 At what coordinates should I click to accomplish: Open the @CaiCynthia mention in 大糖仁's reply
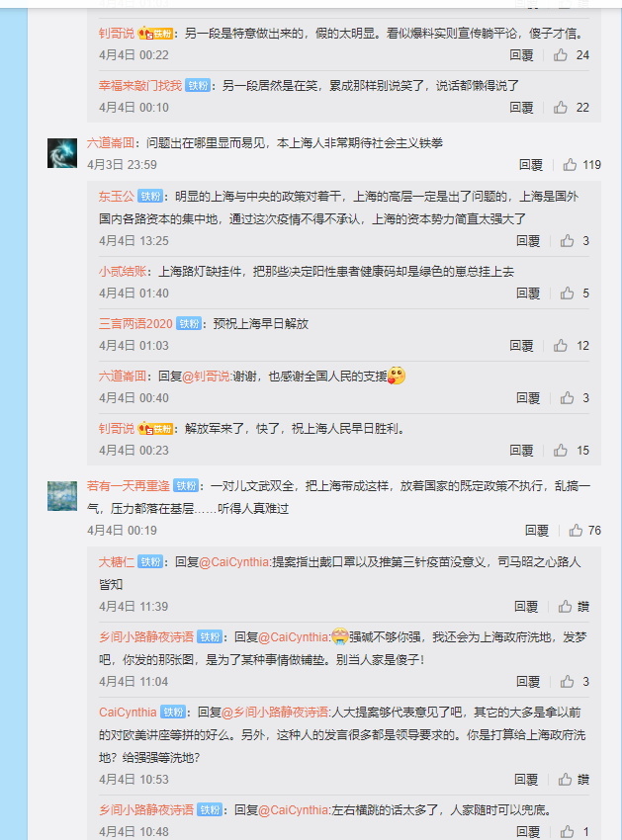pos(233,562)
